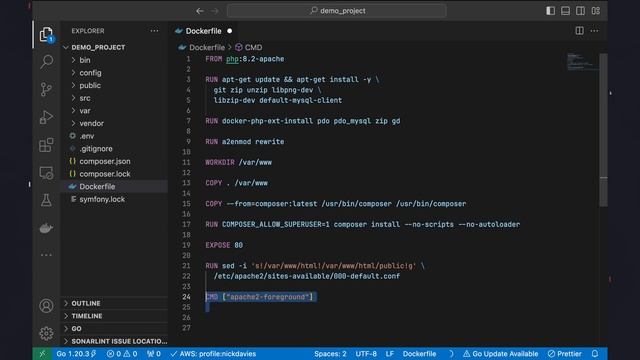Close the Dockerfile tab via unsaved dot
Image resolution: width=640 pixels, height=360 pixels.
click(230, 31)
